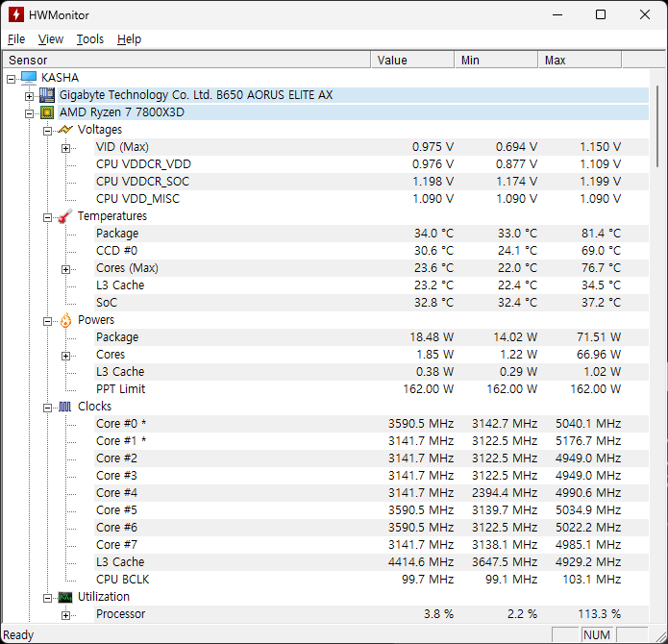The image size is (668, 644).
Task: Select the CPU BCLK row
Action: [x=371, y=580]
